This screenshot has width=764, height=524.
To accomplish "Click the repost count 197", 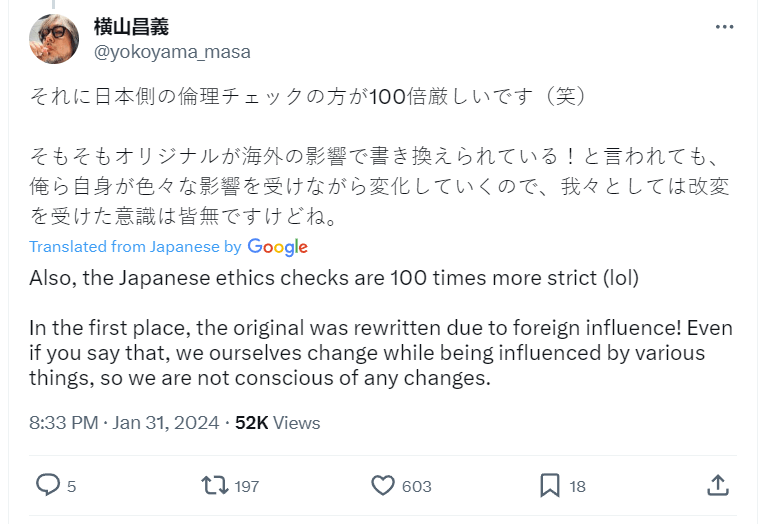I will 245,486.
